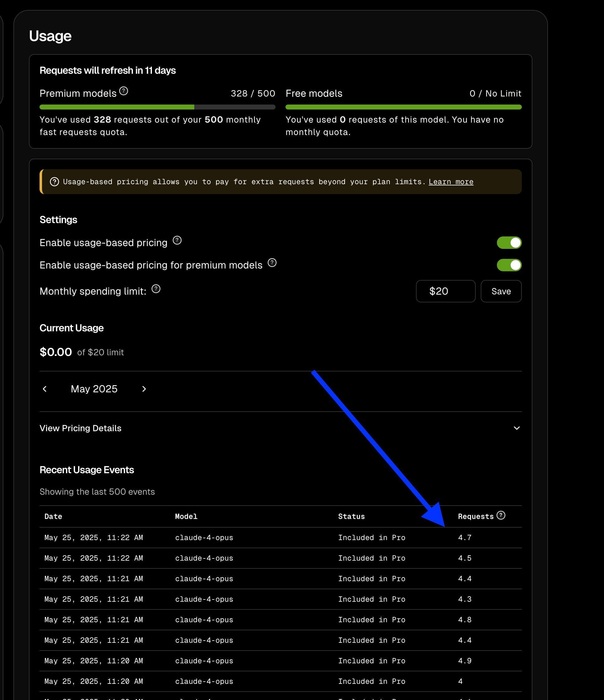Click help icon next to Premium models
This screenshot has height=700, width=604.
pyautogui.click(x=124, y=91)
